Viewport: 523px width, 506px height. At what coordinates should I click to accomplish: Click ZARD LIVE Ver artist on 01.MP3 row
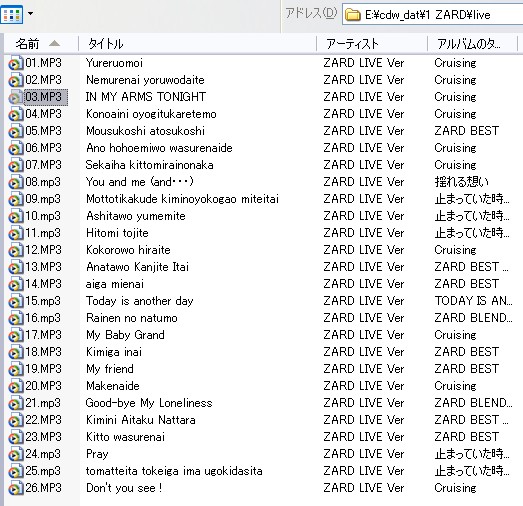coord(364,63)
